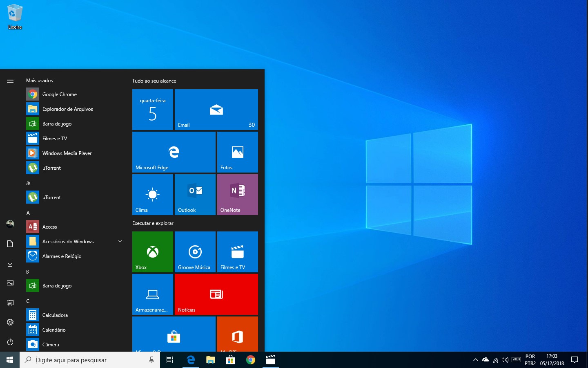The height and width of the screenshot is (368, 588).
Task: Open the user account avatar in Start sidebar
Action: coord(10,224)
